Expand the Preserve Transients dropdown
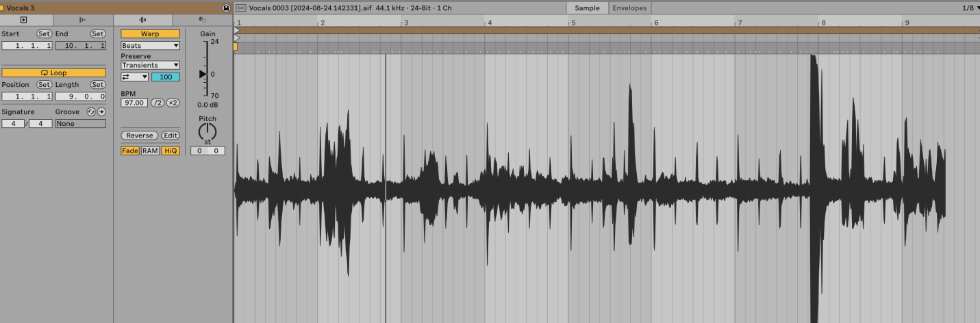 pos(150,65)
